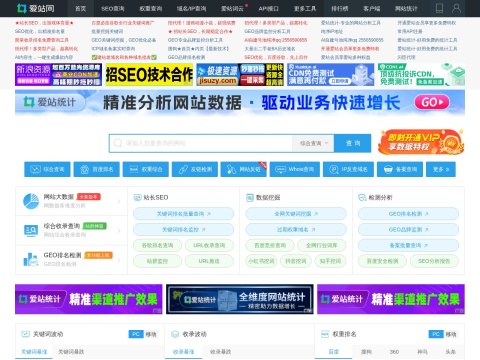Open API接口 in top navigation
Viewport: 480px width, 360px height.
pyautogui.click(x=268, y=8)
